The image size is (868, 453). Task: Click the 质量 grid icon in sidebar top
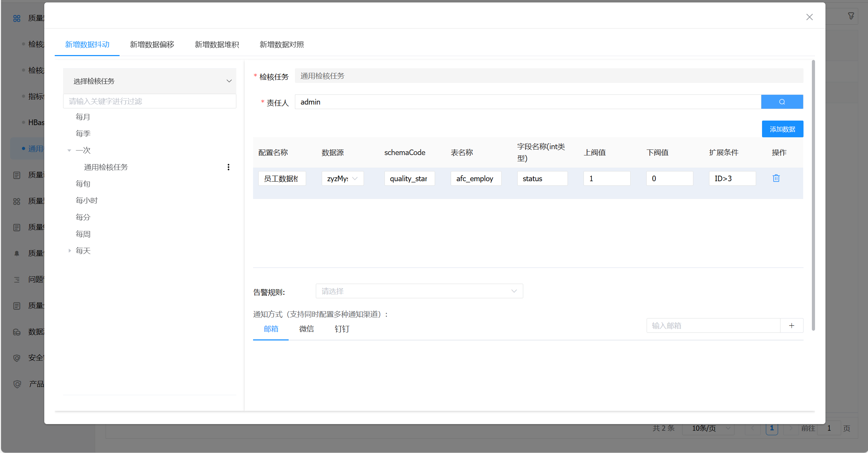pos(17,18)
